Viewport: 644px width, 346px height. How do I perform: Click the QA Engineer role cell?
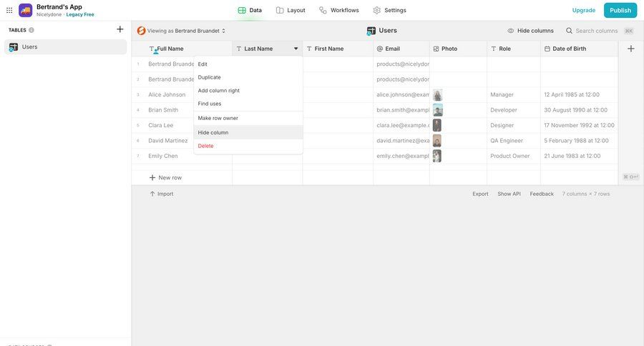click(514, 140)
